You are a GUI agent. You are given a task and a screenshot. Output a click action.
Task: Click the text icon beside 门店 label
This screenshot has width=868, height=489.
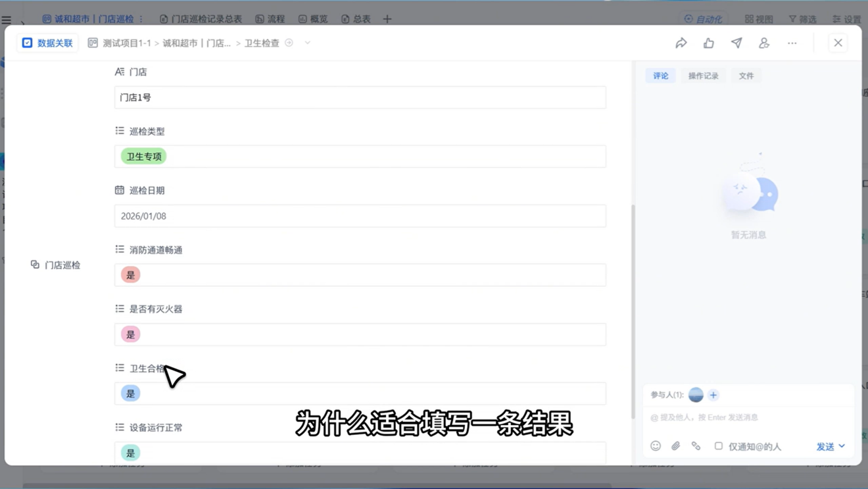120,72
